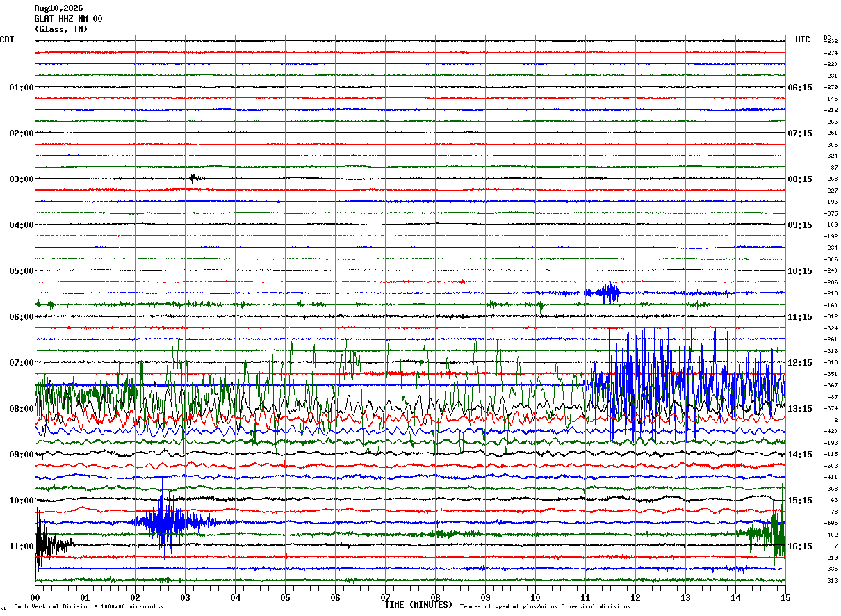Select the 05:00 CDT row label
The height and width of the screenshot is (616, 841).
click(x=22, y=271)
